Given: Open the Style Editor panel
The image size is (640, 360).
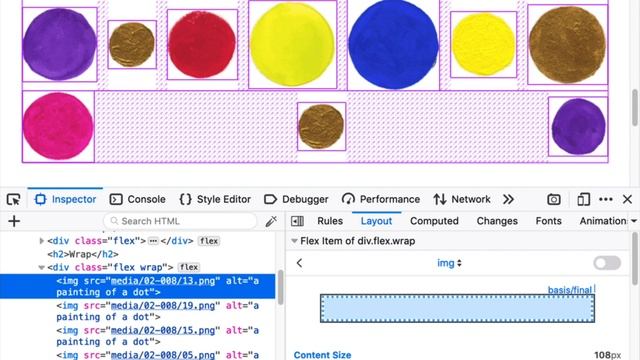Looking at the screenshot, I should pos(215,200).
